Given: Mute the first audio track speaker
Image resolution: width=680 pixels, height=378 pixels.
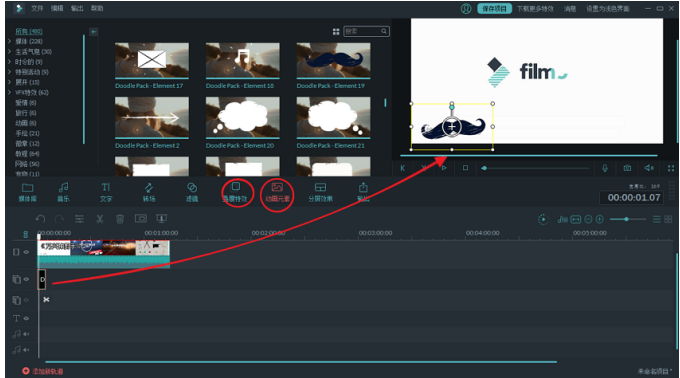Looking at the screenshot, I should (x=26, y=334).
